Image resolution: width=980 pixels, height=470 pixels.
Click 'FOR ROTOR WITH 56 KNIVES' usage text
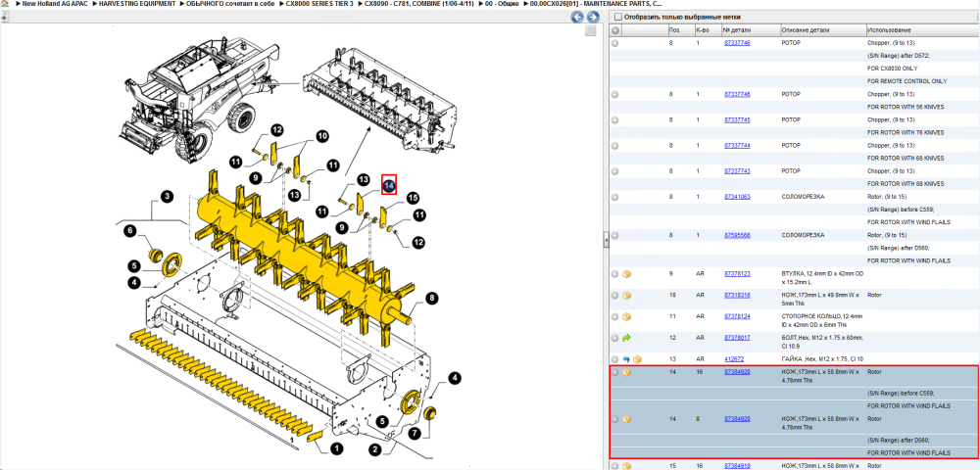pos(905,107)
